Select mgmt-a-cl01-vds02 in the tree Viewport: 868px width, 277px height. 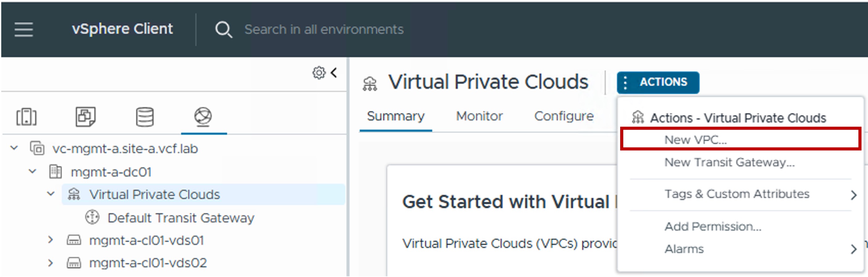(148, 263)
